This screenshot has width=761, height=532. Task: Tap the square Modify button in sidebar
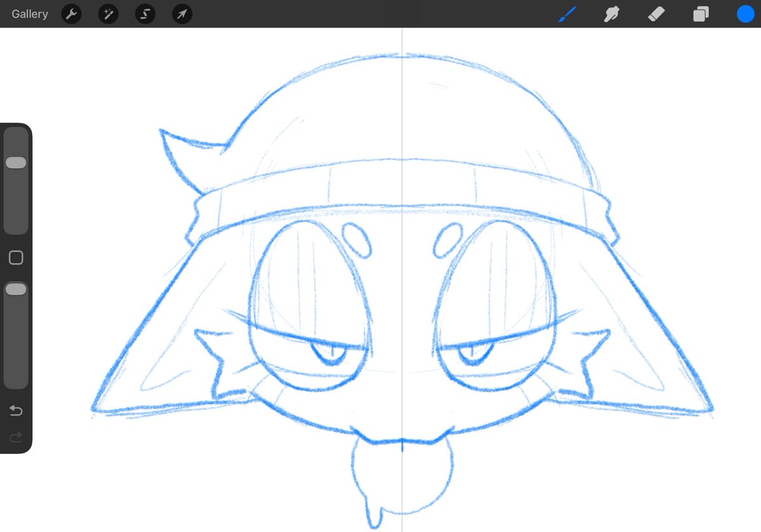[x=16, y=258]
